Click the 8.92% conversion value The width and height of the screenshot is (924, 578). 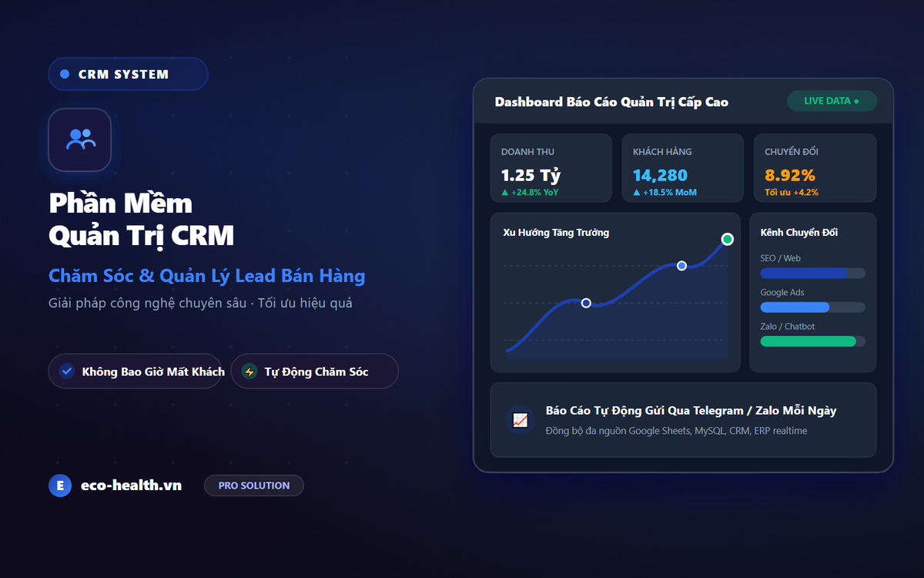point(790,175)
